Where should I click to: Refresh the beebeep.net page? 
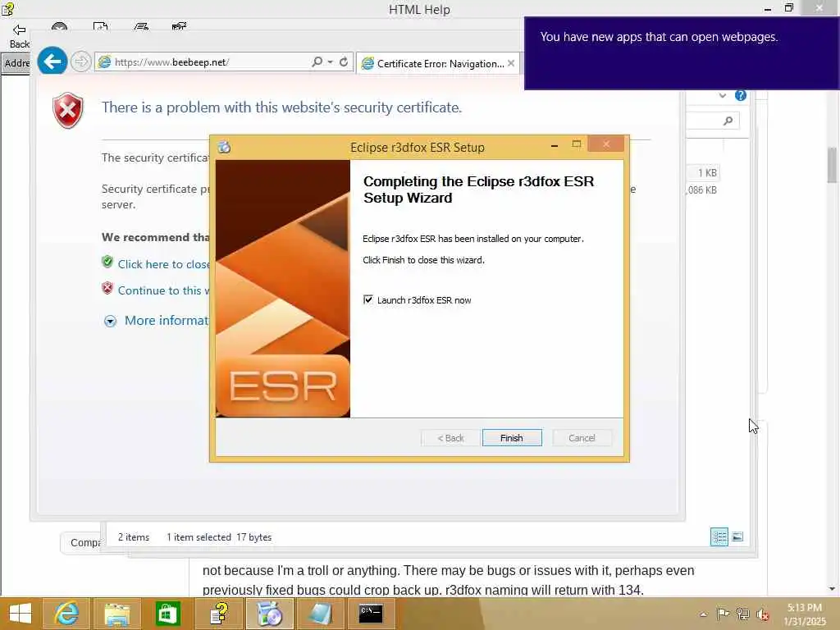click(x=344, y=62)
